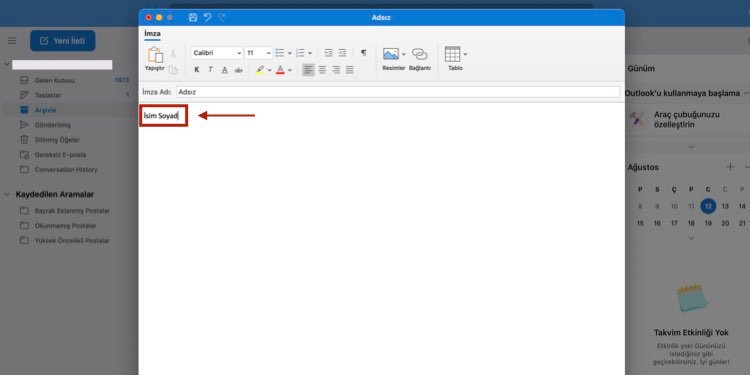
Task: Toggle Outlook sidebar hamburger menu
Action: (12, 41)
